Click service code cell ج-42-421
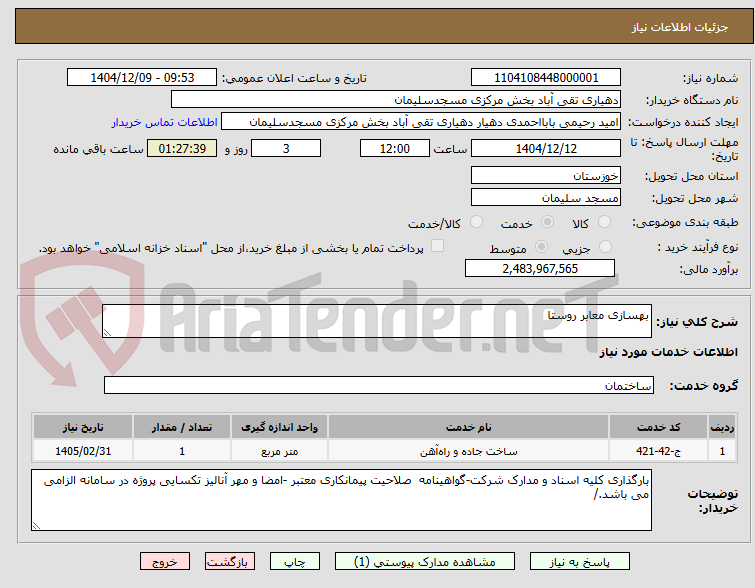The width and height of the screenshot is (755, 588). (x=658, y=451)
